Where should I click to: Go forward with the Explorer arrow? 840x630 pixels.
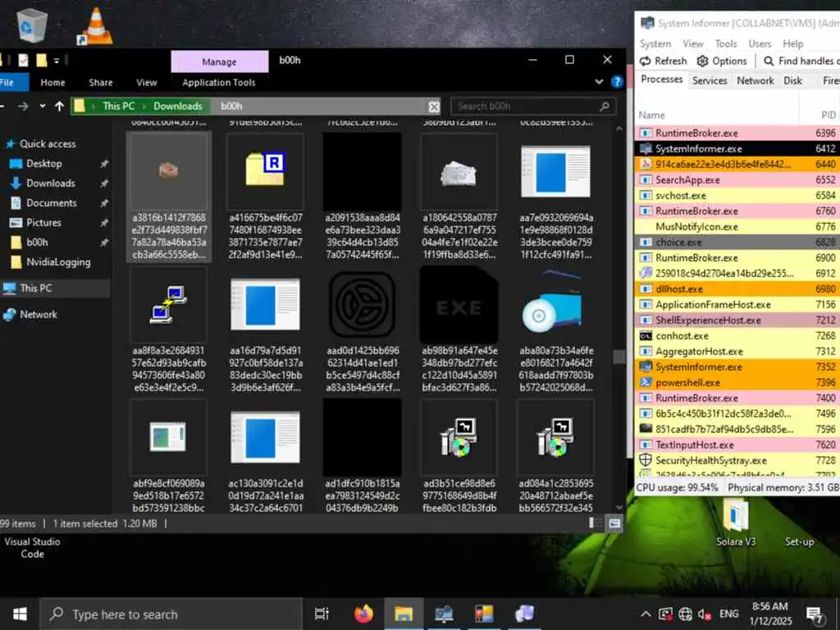(x=23, y=106)
